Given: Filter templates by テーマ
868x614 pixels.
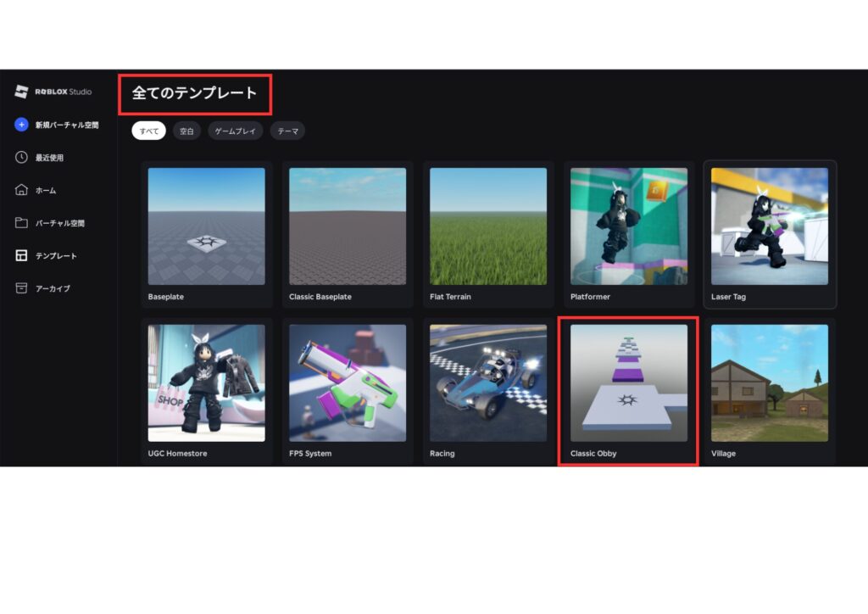Looking at the screenshot, I should tap(287, 131).
